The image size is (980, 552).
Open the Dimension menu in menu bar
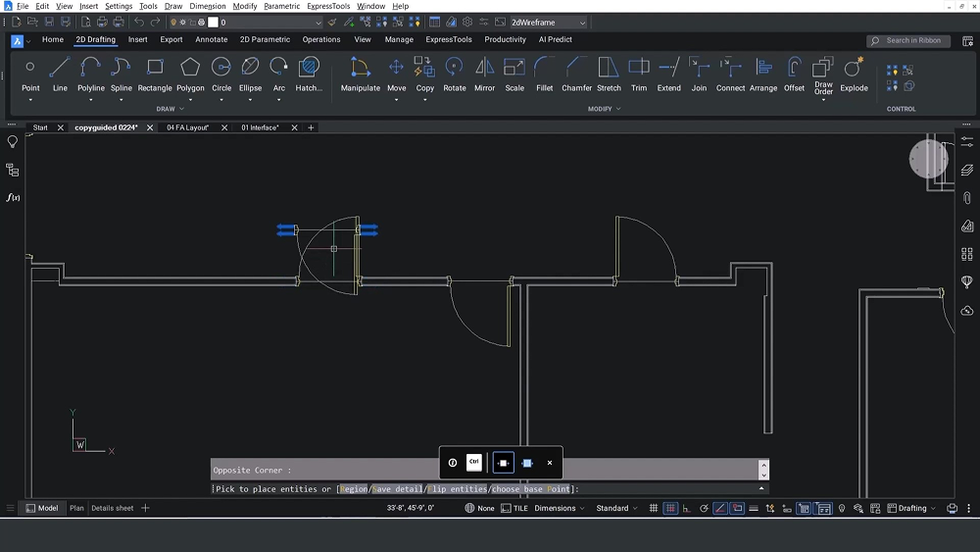208,6
